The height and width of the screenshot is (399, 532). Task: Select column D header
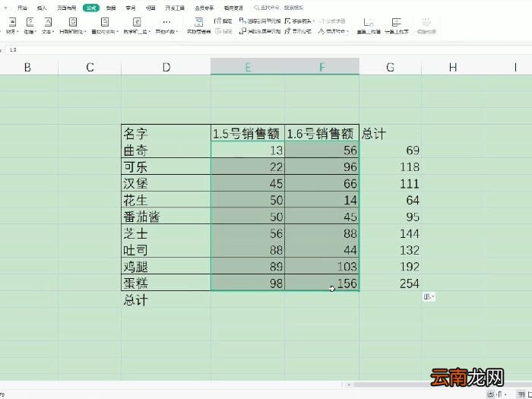pos(166,67)
